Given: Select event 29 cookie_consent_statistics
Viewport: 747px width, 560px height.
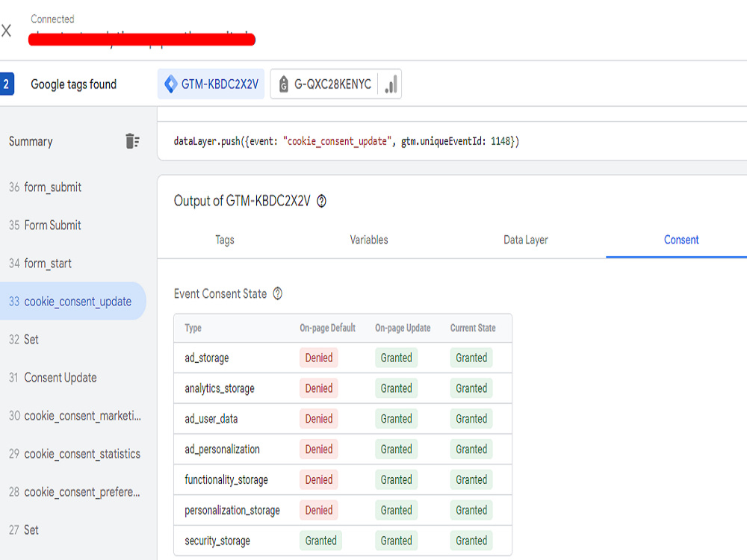Looking at the screenshot, I should pyautogui.click(x=73, y=454).
